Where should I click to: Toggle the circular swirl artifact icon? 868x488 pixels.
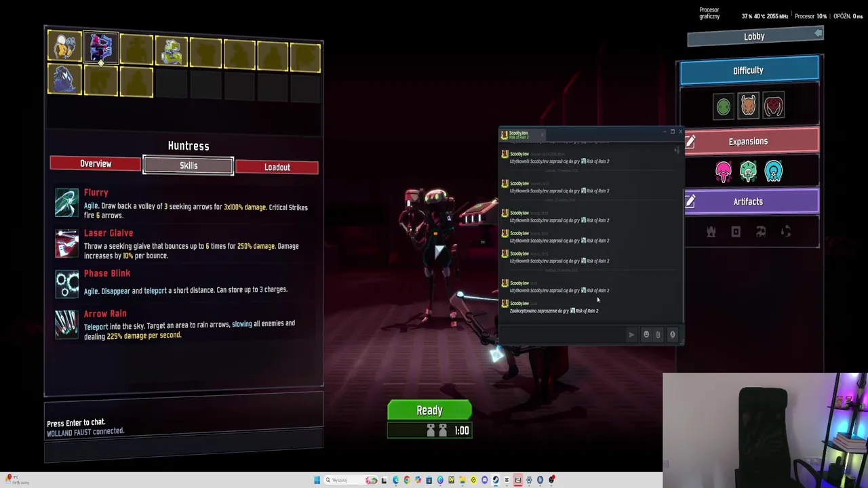click(x=786, y=232)
